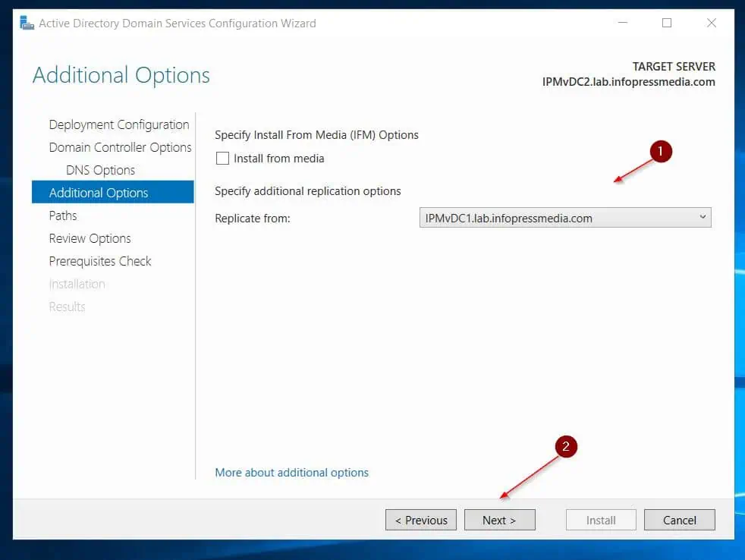Minimize the wizard window
The image size is (745, 560).
pos(623,23)
